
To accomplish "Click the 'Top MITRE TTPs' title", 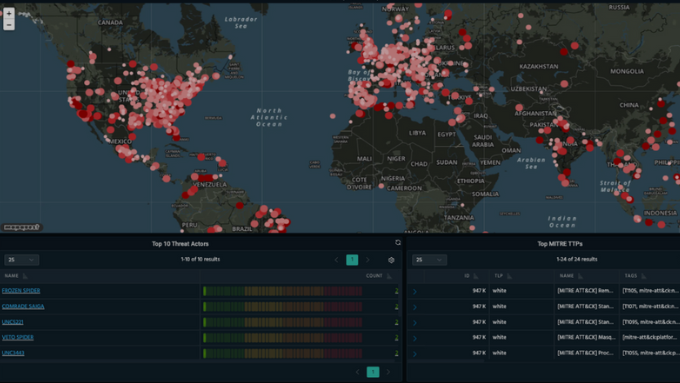I will point(560,244).
